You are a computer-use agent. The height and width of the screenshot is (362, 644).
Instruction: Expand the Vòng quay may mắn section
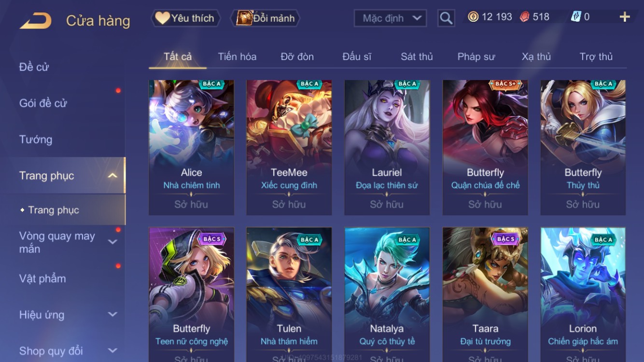click(112, 242)
